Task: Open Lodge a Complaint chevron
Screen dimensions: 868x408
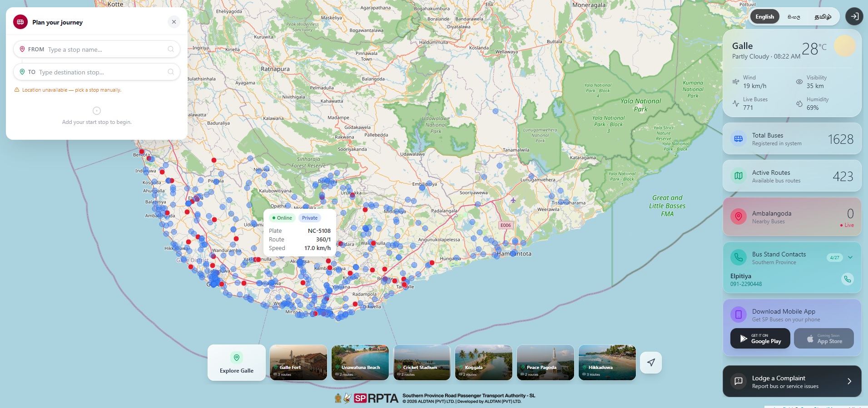Action: tap(849, 381)
